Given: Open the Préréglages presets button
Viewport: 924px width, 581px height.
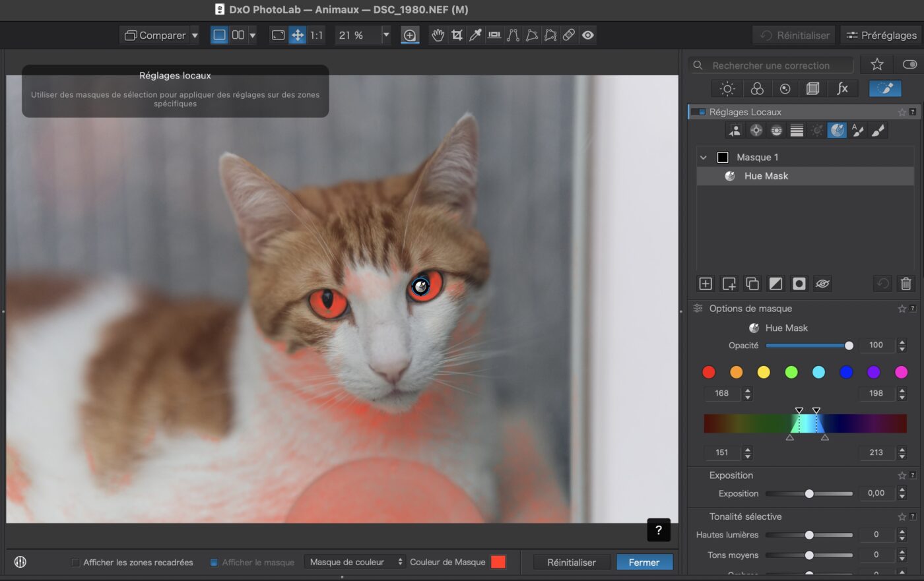Looking at the screenshot, I should (x=881, y=35).
